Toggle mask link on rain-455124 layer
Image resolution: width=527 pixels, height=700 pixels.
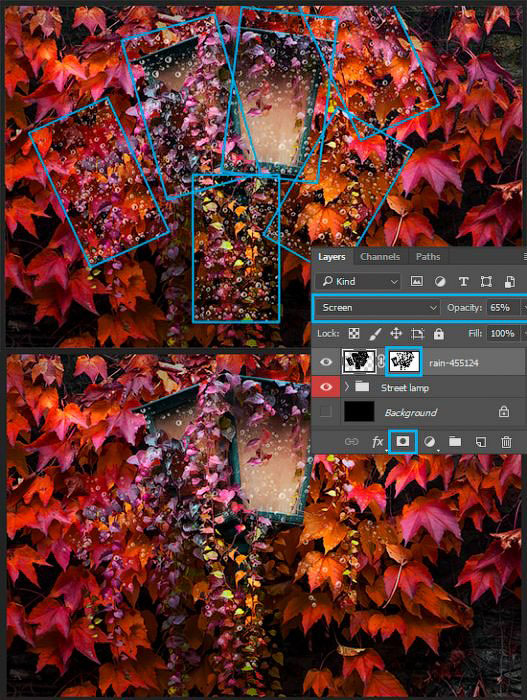[381, 362]
